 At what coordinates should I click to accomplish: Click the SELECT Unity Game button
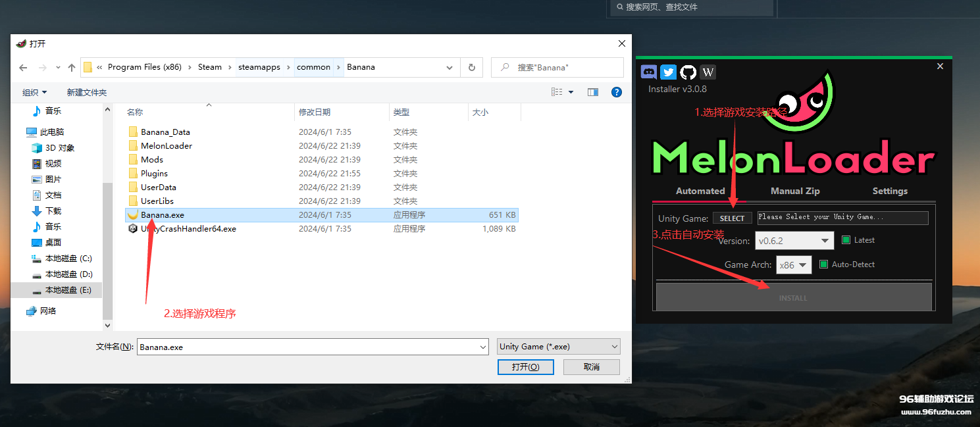coord(732,218)
